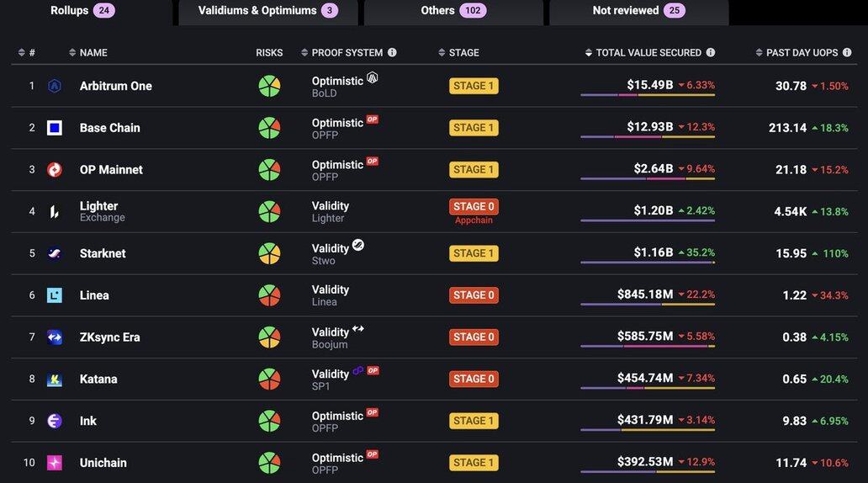
Task: Click the Lighter Stage 0 badge
Action: coord(474,207)
